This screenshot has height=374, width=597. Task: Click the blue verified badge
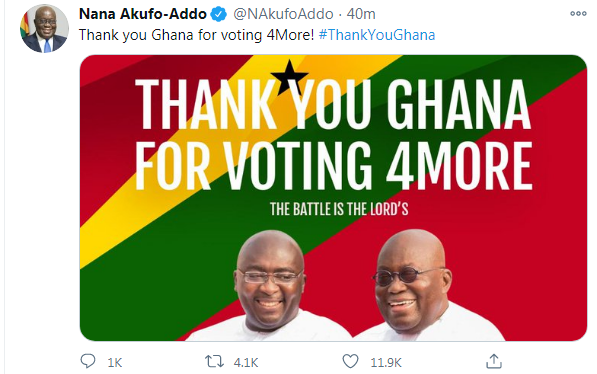pos(219,14)
